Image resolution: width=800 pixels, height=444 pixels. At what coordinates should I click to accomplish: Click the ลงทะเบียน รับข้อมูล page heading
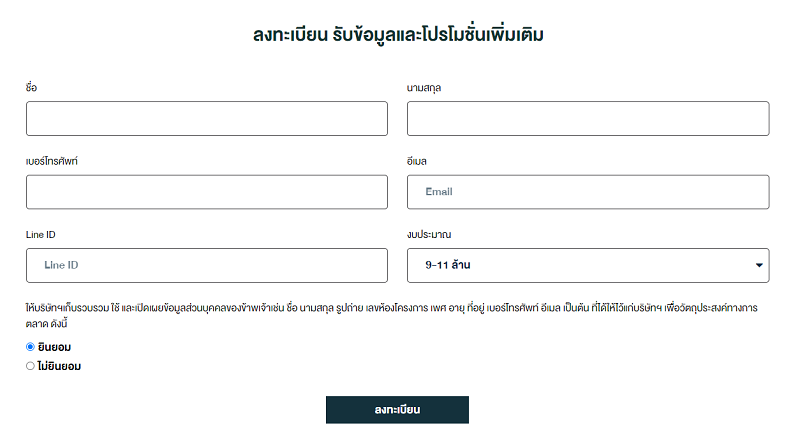(398, 35)
